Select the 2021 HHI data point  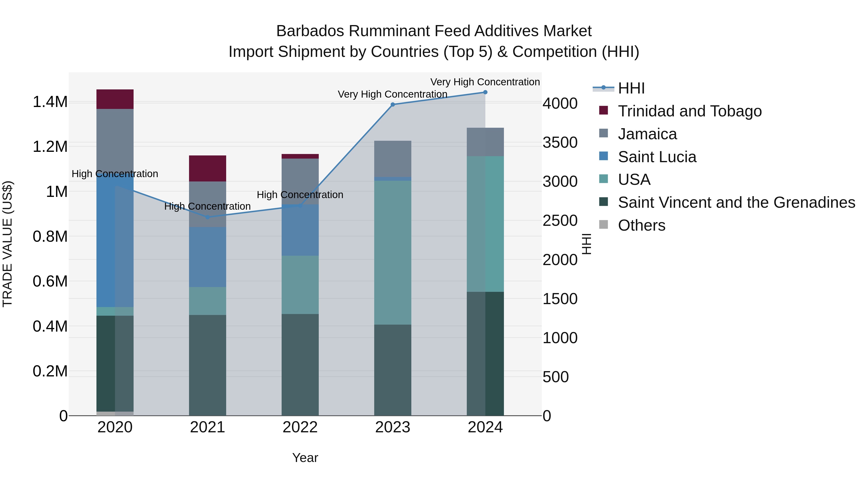point(208,217)
